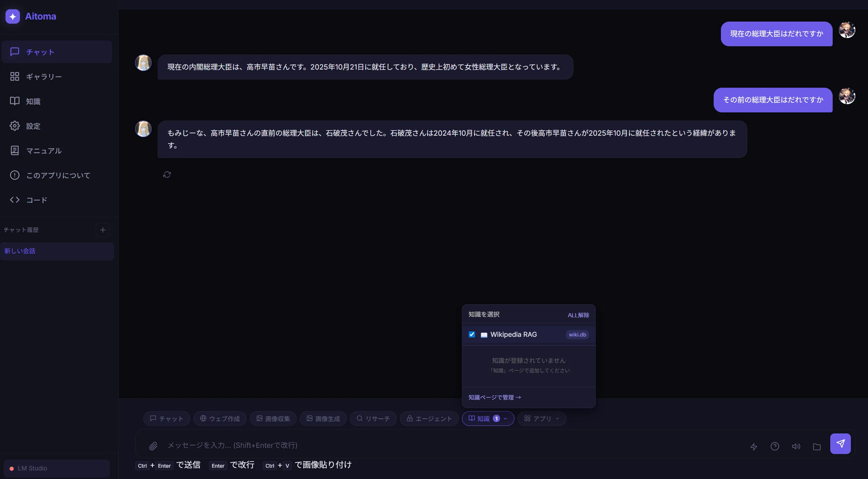868x479 pixels.
Task: Click the send message paper-plane button
Action: point(840,444)
